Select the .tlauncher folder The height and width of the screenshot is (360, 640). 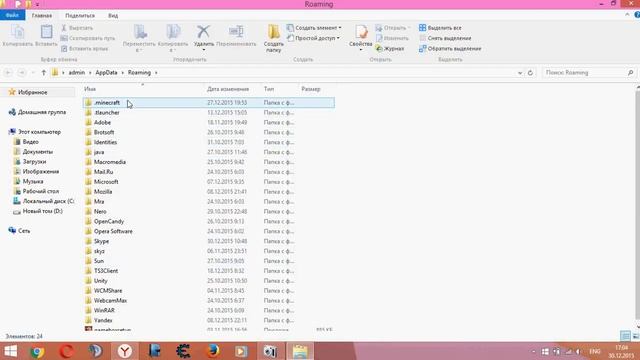209,113
